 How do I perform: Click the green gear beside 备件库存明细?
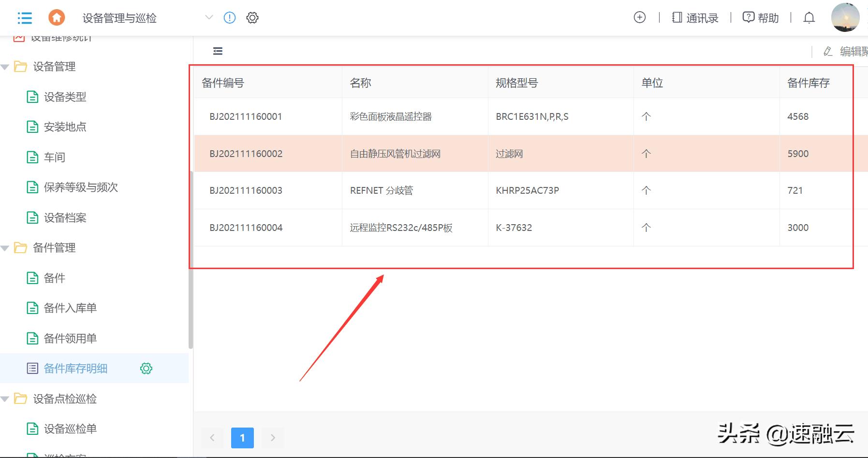[x=146, y=368]
